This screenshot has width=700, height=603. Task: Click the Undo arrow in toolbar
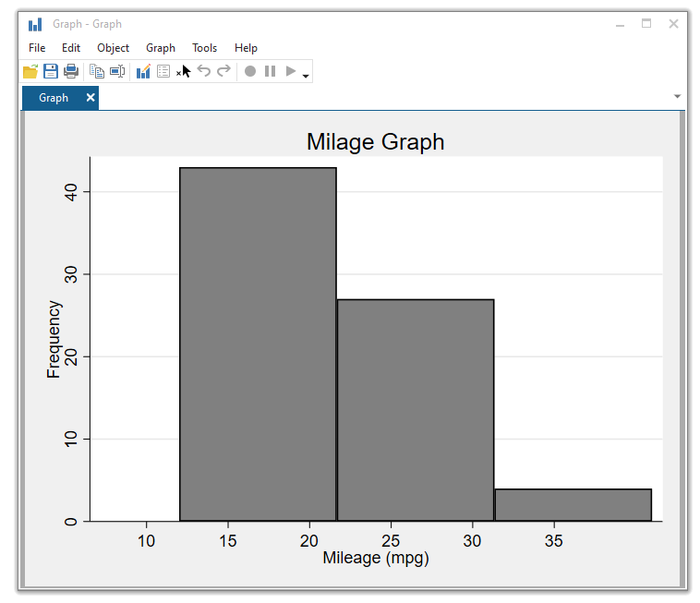(204, 71)
